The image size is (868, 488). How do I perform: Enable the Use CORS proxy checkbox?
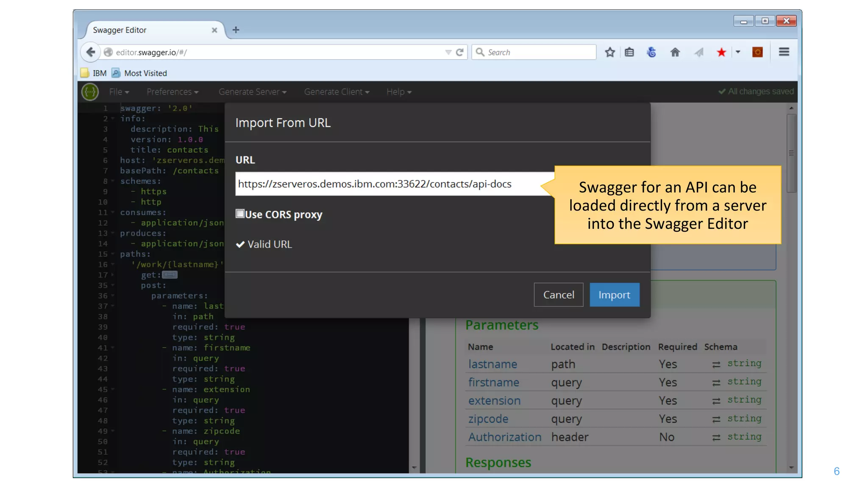pos(240,213)
